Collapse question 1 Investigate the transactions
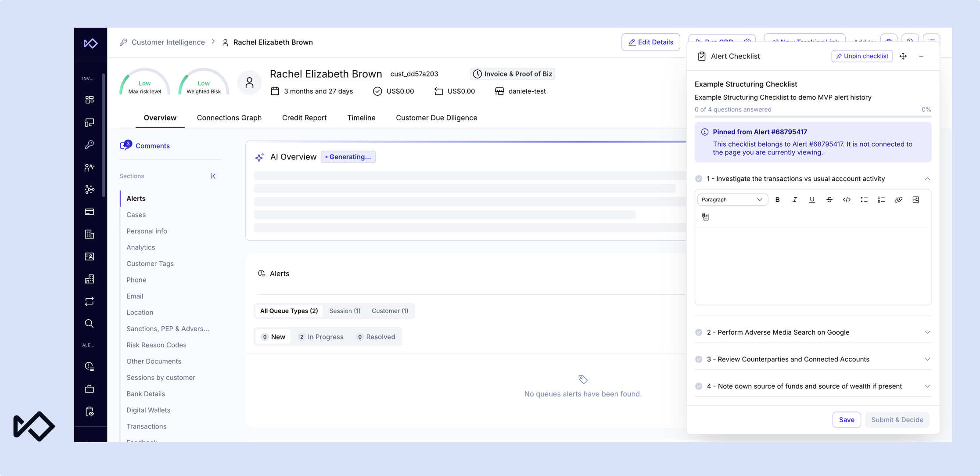980x476 pixels. click(927, 179)
